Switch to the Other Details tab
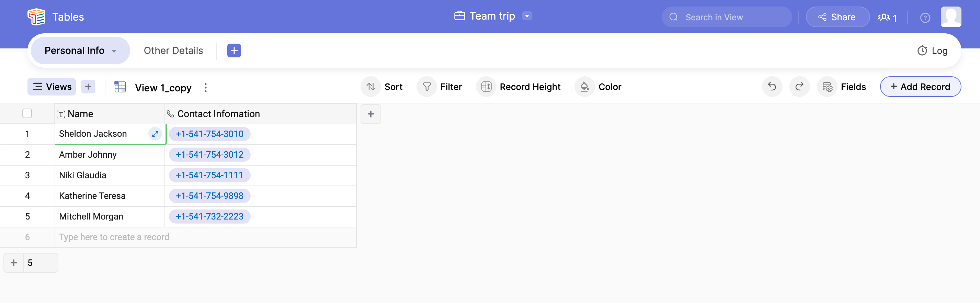 tap(173, 50)
